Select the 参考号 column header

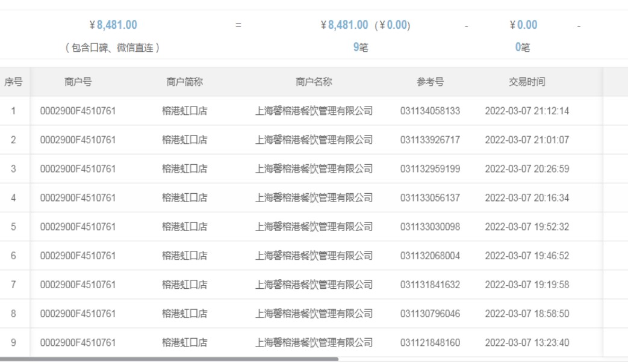[x=430, y=82]
